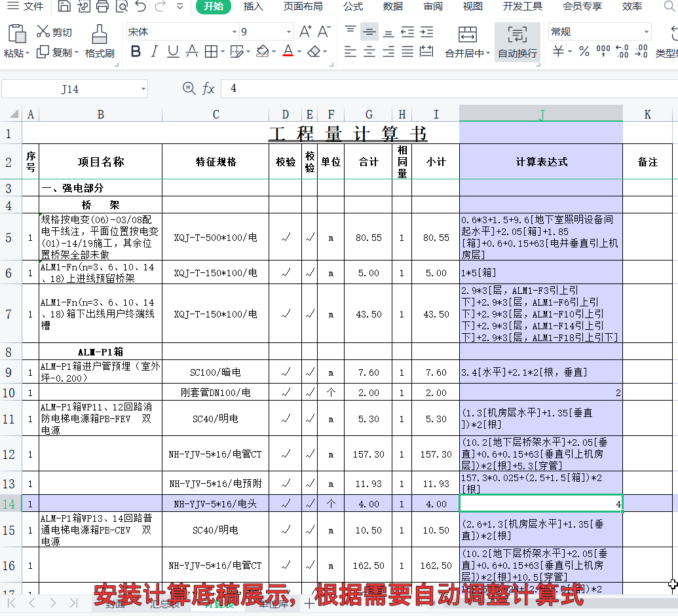Undo the last action
Screen dimensions: 678x616
(x=141, y=6)
